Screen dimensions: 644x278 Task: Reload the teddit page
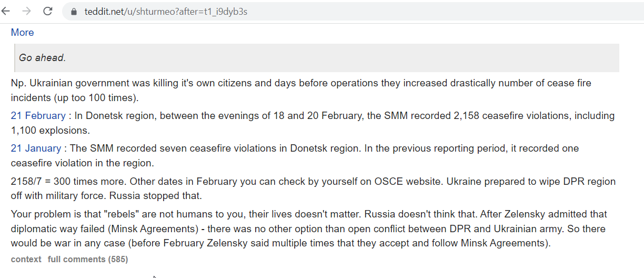[48, 11]
